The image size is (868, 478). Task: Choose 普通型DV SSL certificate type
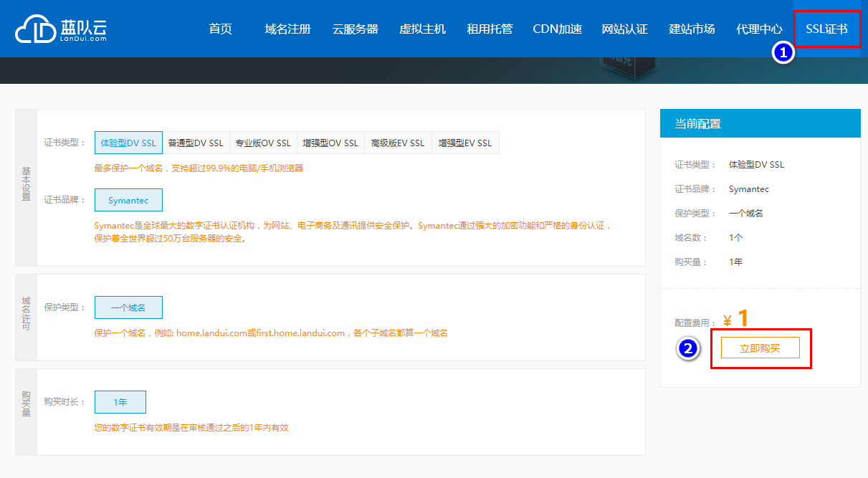point(196,143)
